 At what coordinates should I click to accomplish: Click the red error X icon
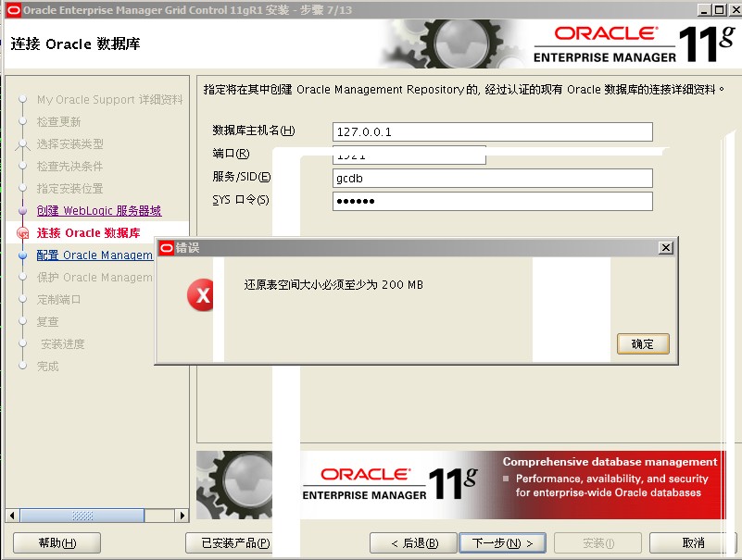coord(202,294)
